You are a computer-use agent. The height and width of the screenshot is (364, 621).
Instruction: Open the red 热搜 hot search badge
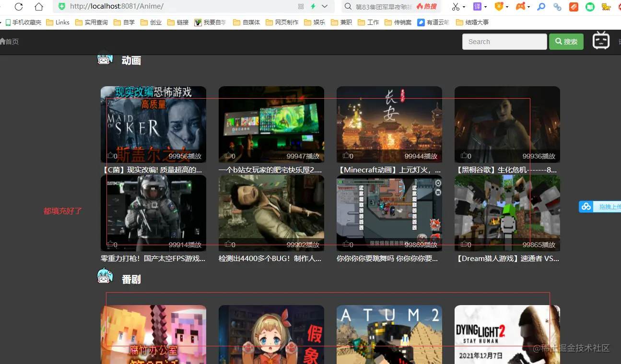tap(427, 7)
